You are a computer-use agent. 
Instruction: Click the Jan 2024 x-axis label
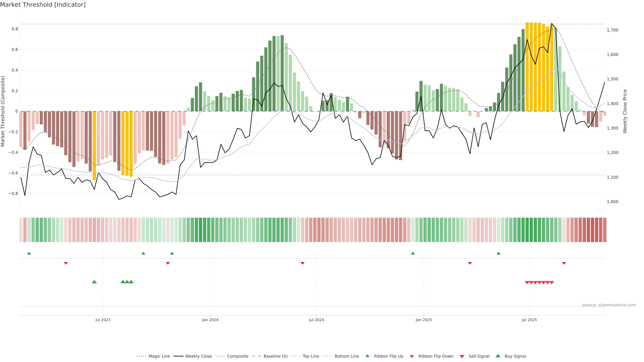(210, 320)
